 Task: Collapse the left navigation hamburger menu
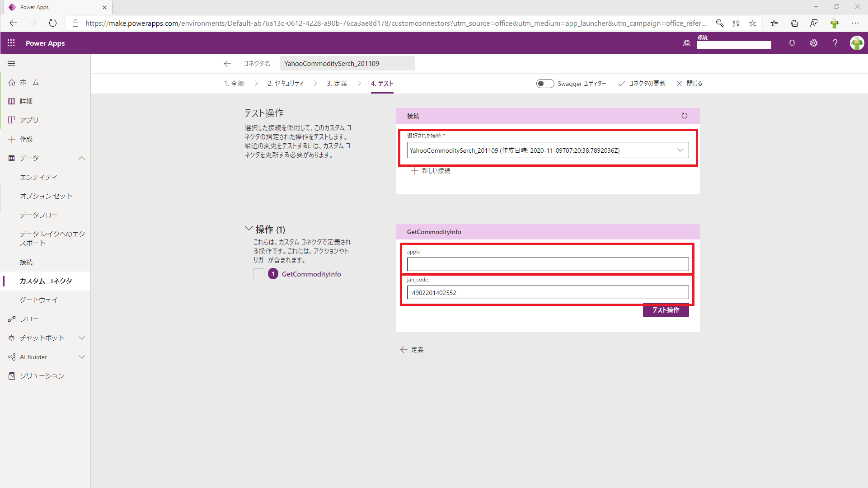coord(12,64)
